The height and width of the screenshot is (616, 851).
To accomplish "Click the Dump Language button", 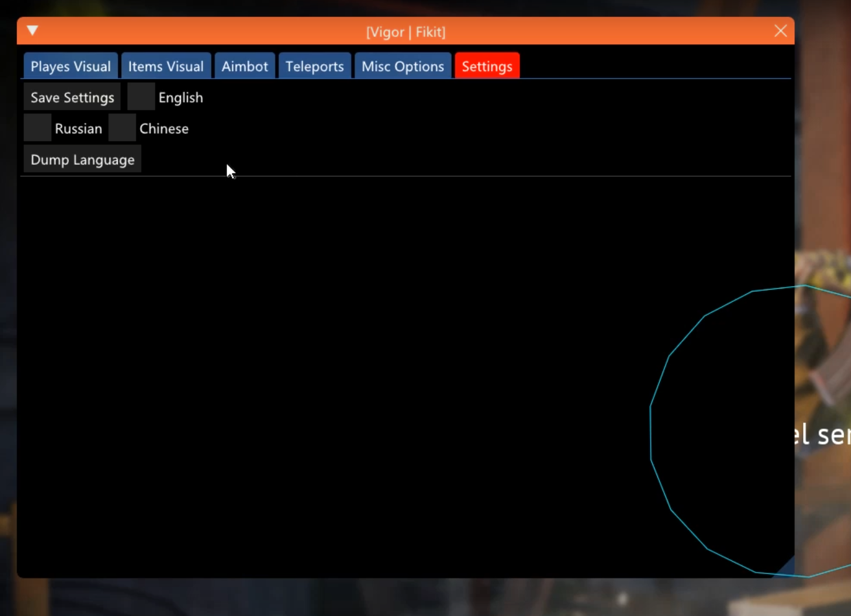I will (x=82, y=160).
